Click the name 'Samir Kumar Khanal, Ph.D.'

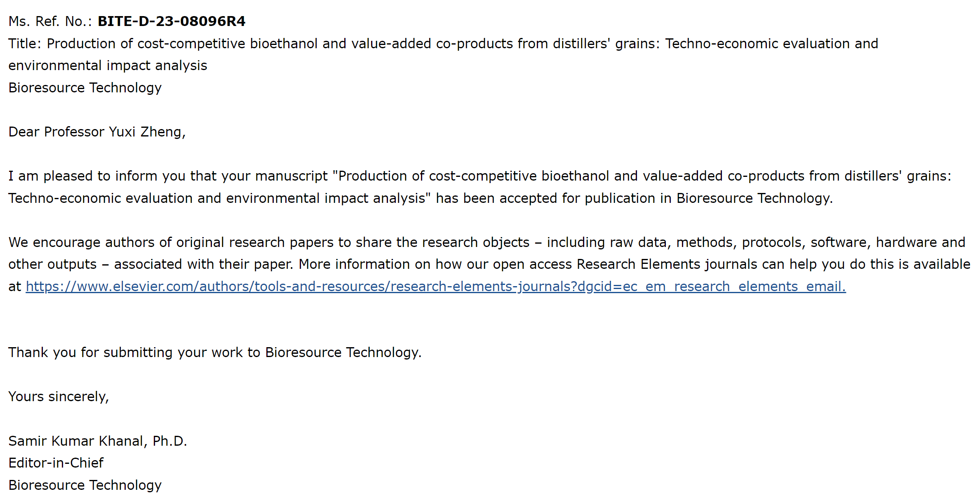tap(98, 441)
